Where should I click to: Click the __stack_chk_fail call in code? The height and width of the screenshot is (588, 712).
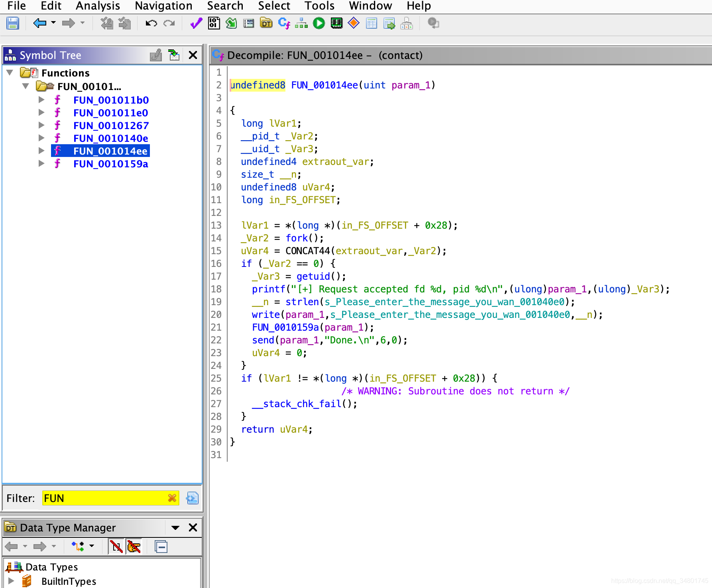(297, 404)
